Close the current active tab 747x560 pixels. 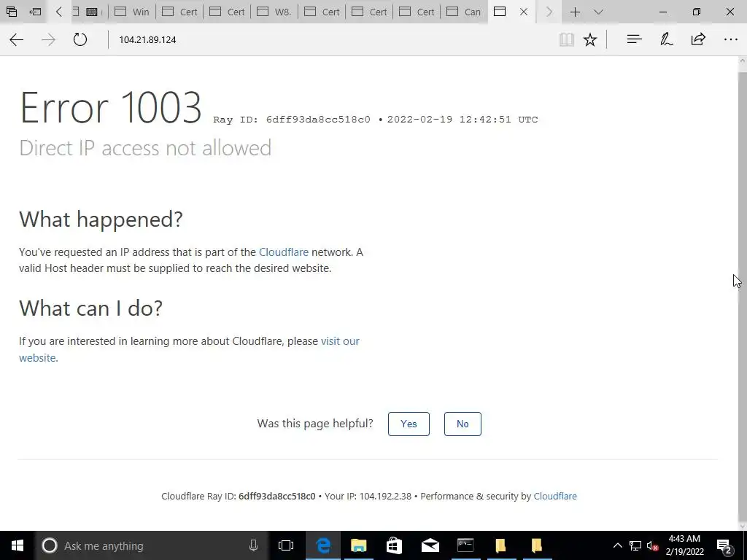[524, 12]
